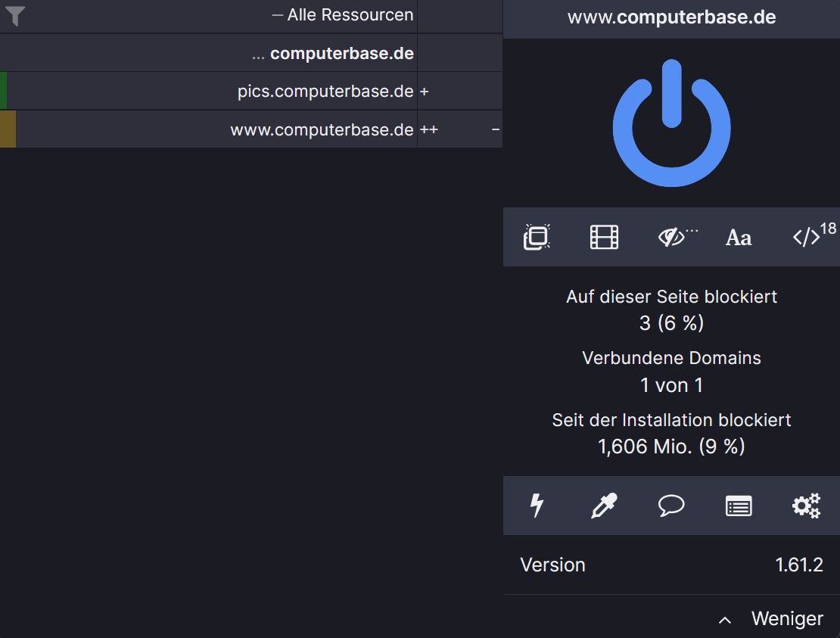
Task: Toggle popup blocking for this site
Action: [537, 237]
